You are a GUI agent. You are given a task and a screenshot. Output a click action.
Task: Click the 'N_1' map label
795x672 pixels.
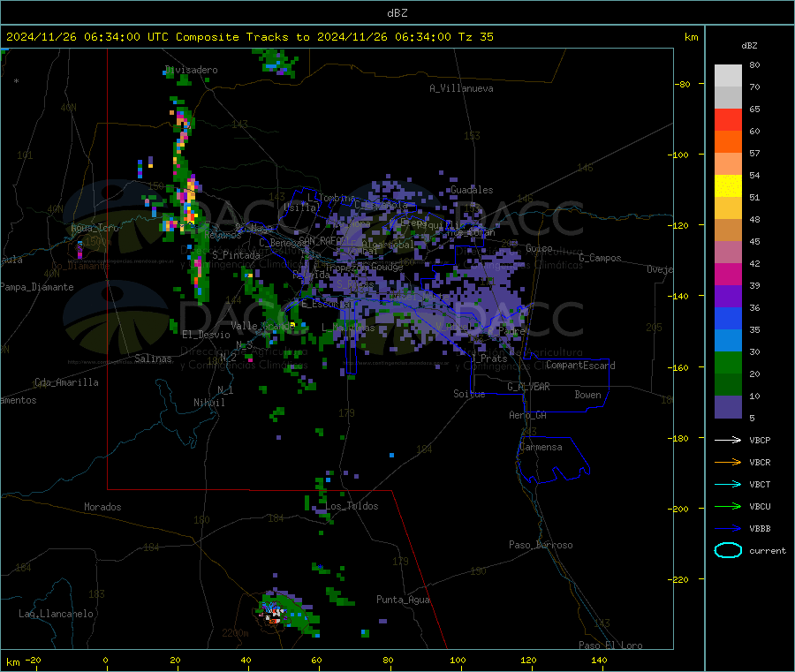tap(225, 389)
